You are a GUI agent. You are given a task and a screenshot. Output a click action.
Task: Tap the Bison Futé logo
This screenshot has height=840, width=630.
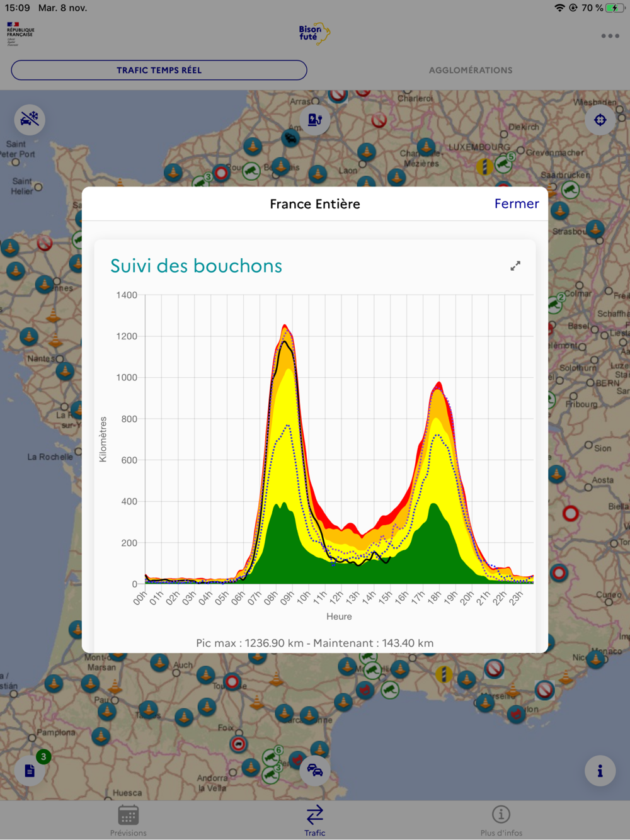(314, 33)
